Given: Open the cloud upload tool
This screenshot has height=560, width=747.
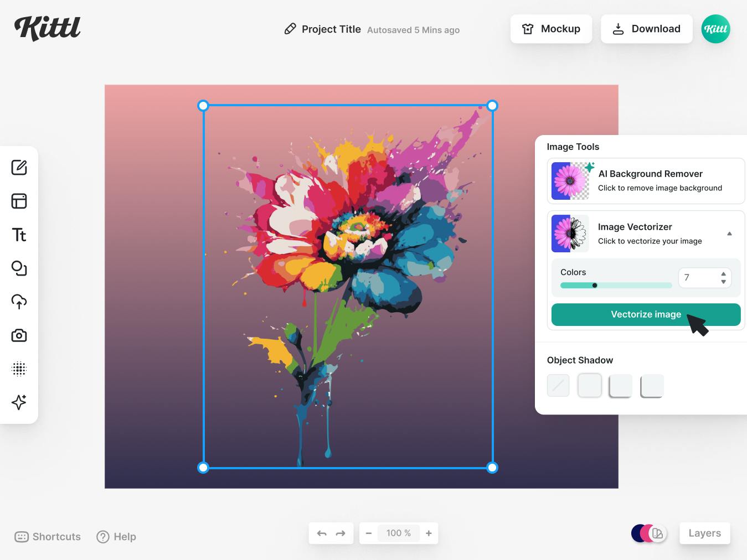Looking at the screenshot, I should click(x=19, y=302).
